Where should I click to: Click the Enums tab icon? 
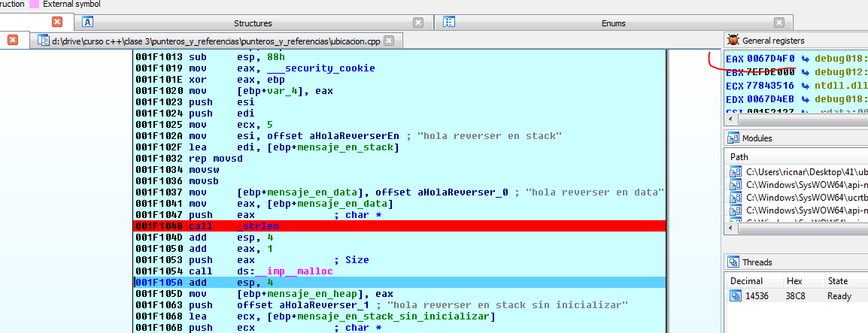tap(448, 22)
